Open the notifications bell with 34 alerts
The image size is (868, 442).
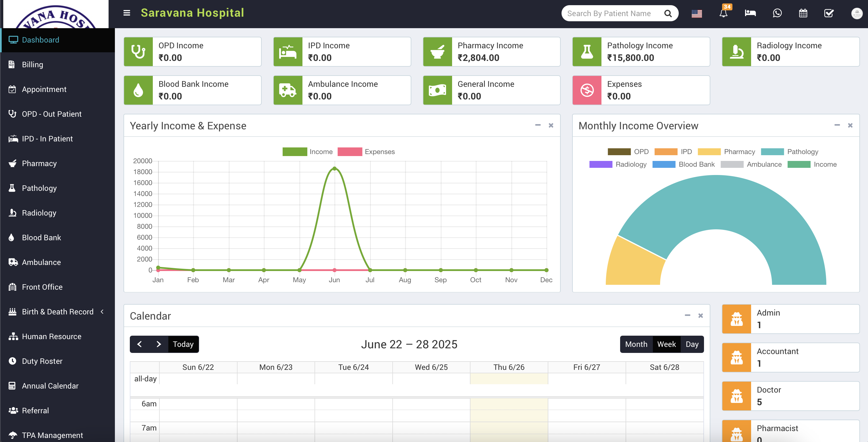pos(723,13)
